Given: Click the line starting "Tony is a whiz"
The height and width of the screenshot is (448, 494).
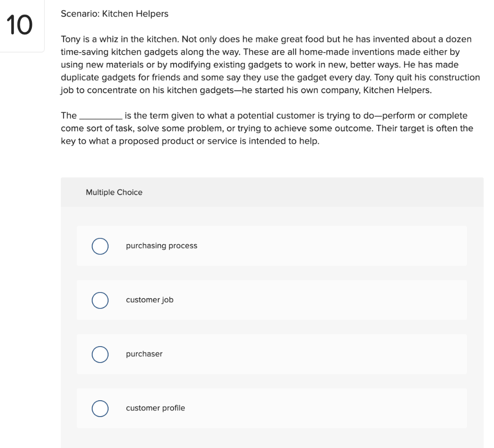Looking at the screenshot, I should click(266, 39).
